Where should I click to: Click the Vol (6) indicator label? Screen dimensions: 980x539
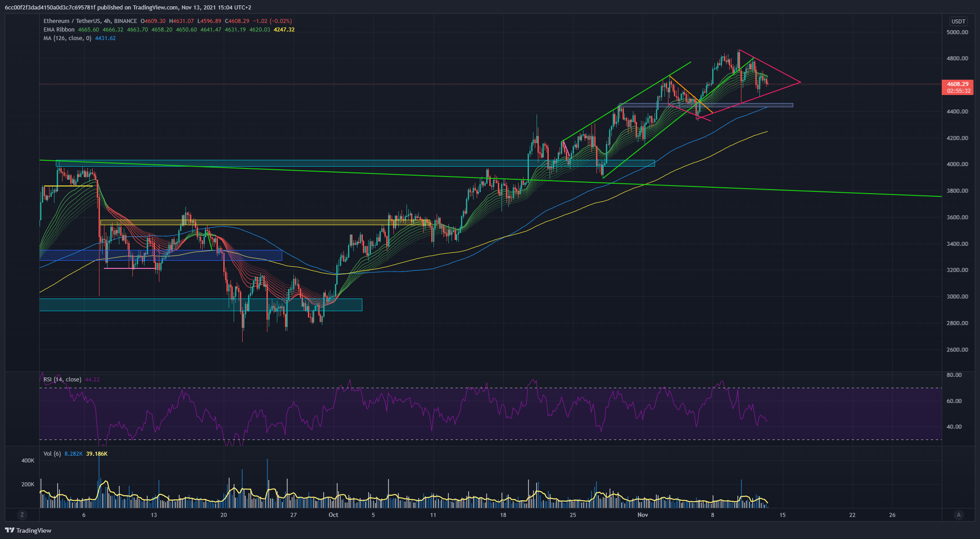tap(52, 454)
